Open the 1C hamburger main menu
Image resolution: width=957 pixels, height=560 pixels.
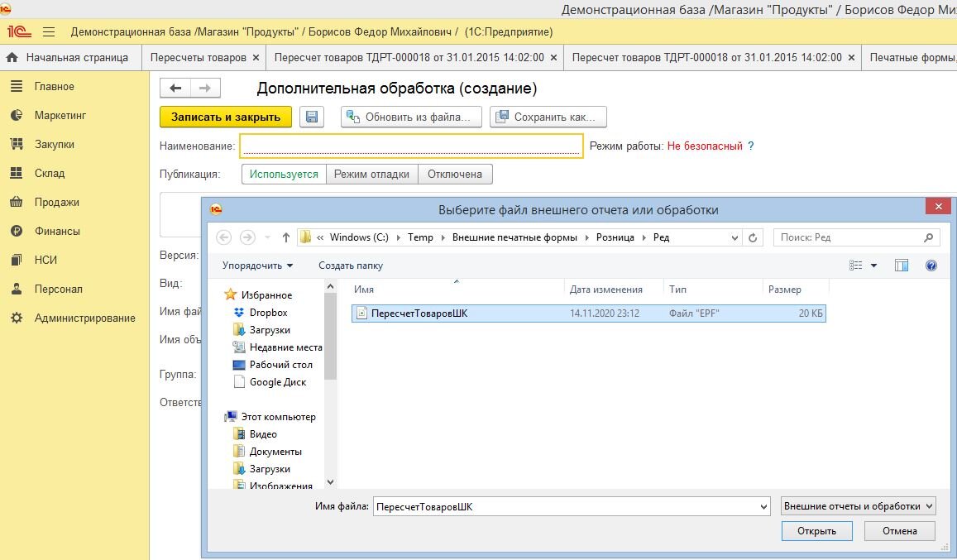(x=49, y=31)
